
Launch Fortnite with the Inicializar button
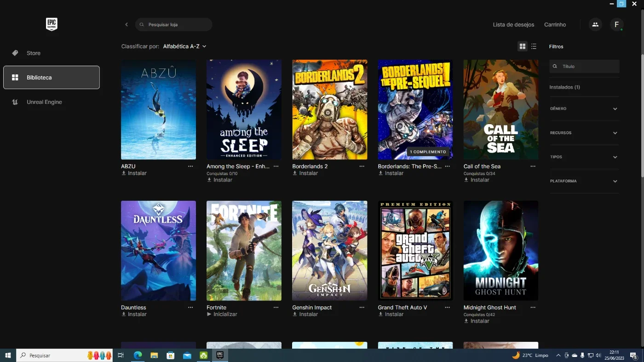(222, 314)
